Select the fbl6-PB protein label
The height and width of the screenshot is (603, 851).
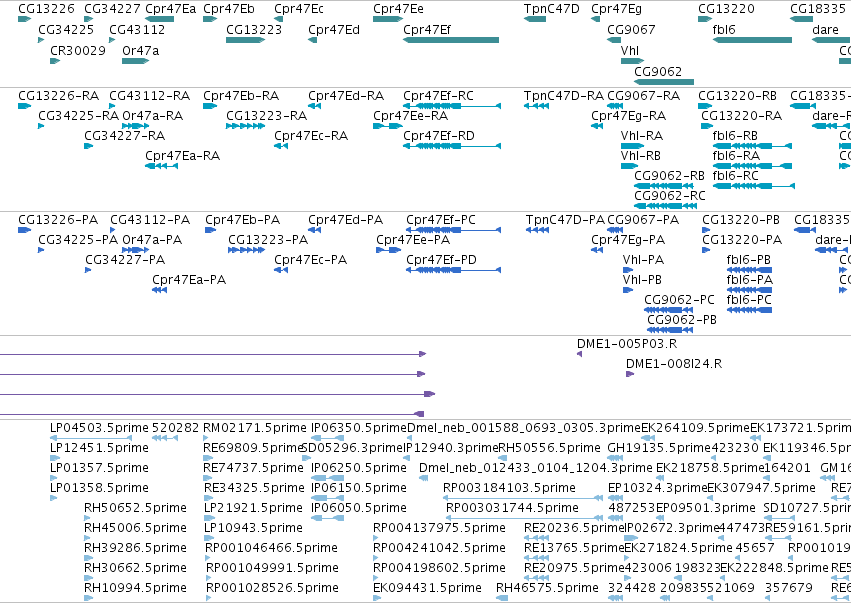pos(748,260)
